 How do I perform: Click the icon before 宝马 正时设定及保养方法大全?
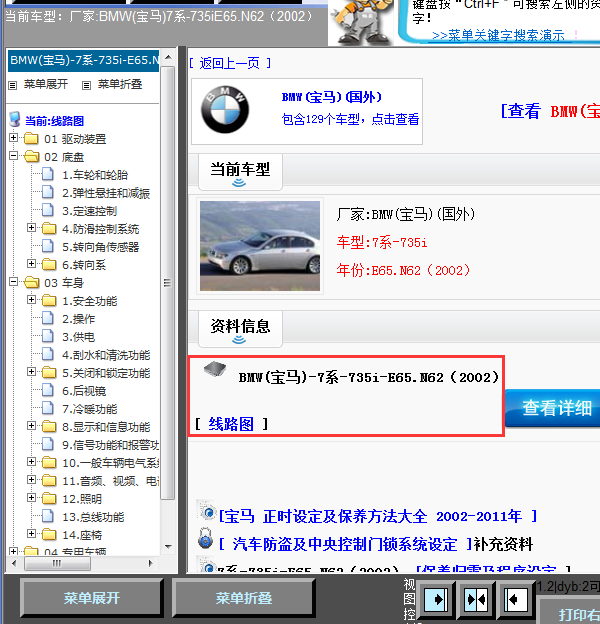point(206,512)
